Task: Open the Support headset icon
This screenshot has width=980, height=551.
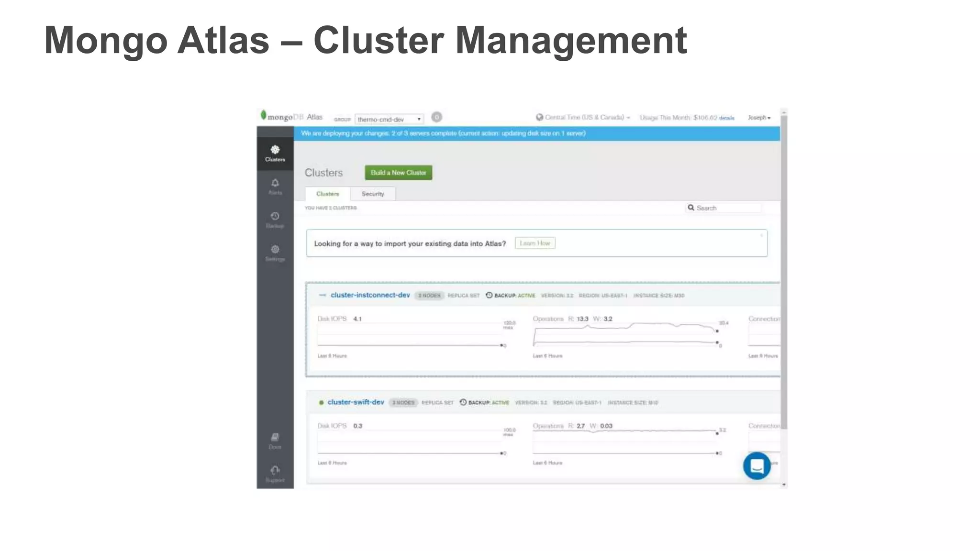Action: [275, 470]
